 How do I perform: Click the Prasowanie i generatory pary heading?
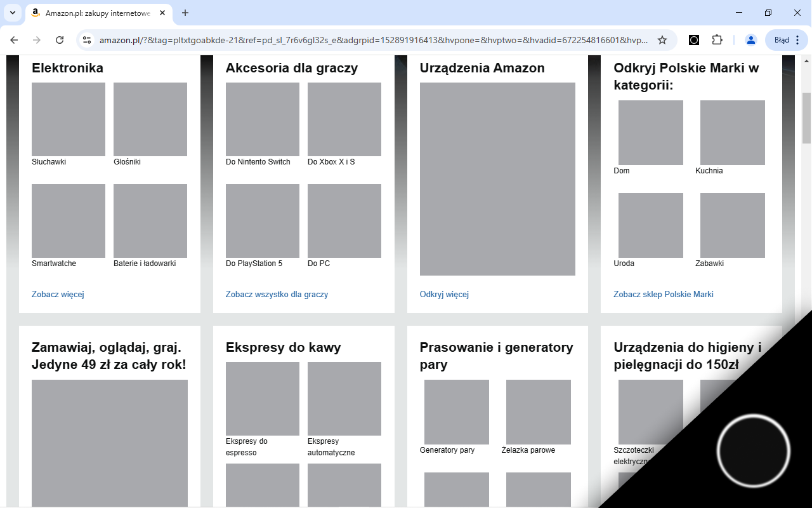click(497, 356)
